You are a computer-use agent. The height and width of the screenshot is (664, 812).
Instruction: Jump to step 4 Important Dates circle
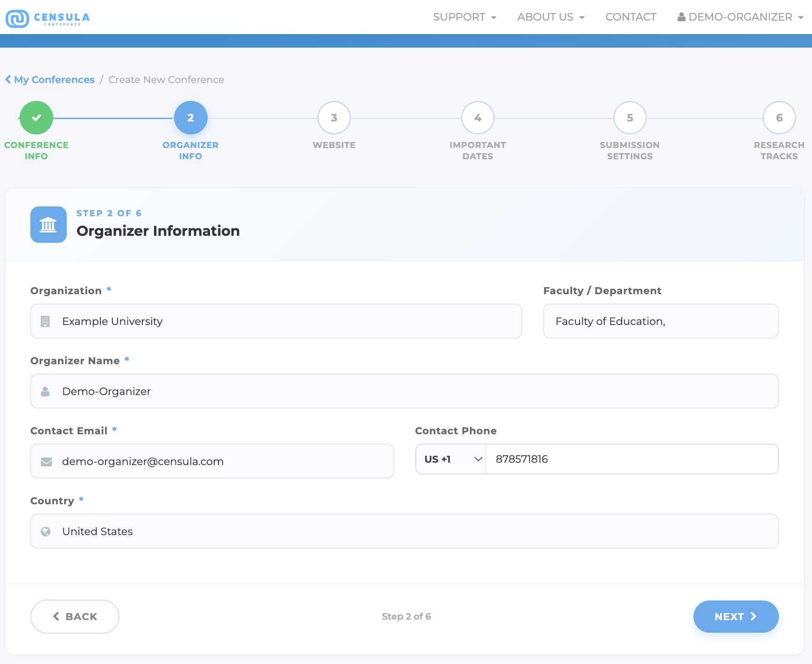pos(478,118)
